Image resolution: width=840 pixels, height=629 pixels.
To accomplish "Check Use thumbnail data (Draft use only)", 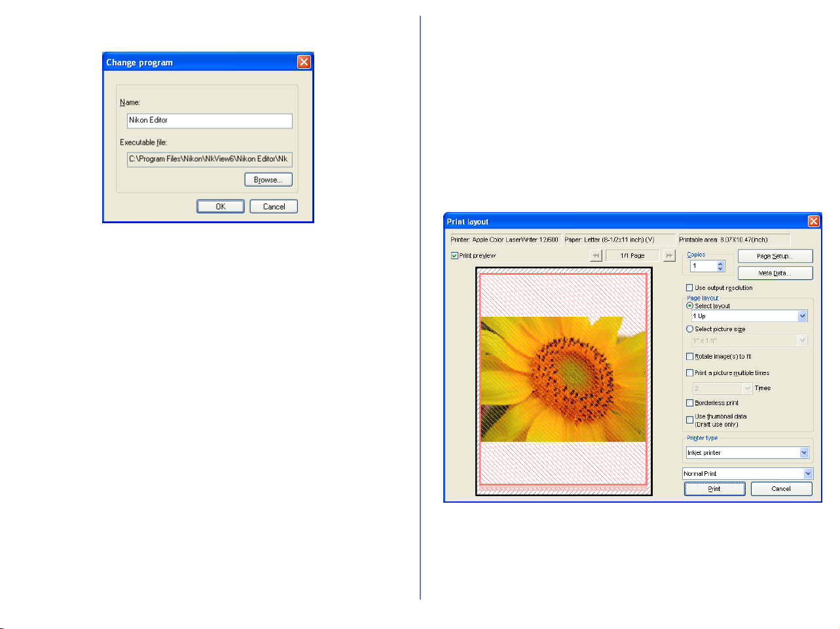I will click(689, 420).
